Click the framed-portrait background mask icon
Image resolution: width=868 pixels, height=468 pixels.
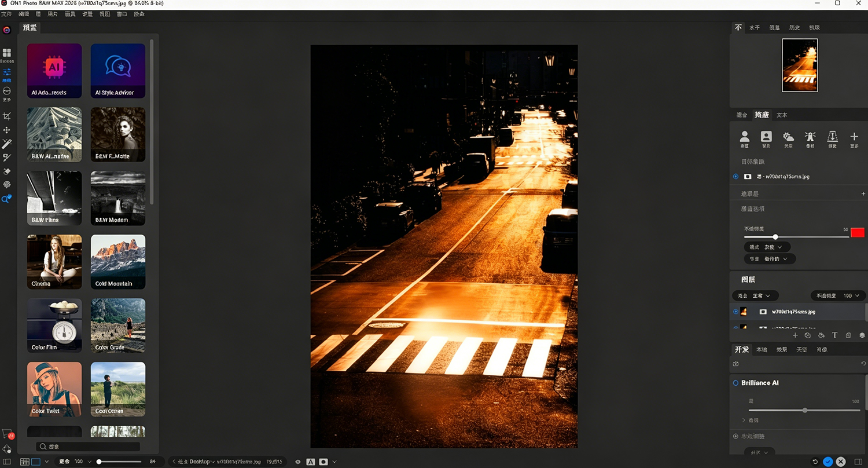766,136
